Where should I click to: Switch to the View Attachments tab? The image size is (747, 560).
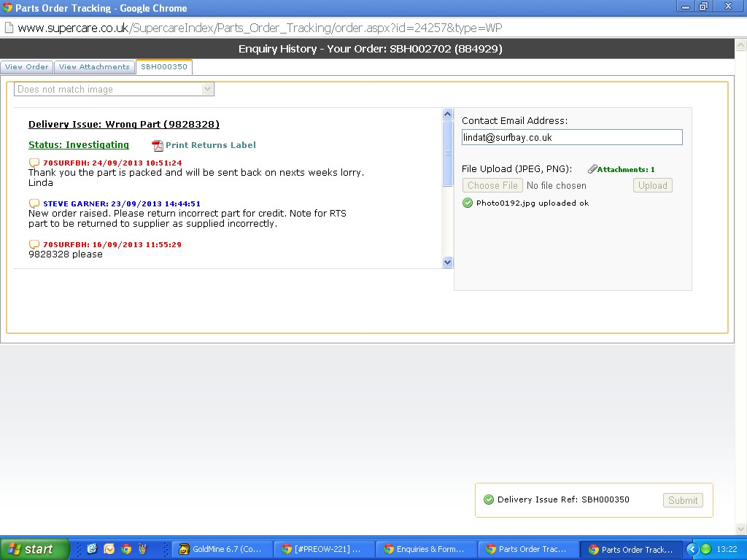tap(94, 67)
